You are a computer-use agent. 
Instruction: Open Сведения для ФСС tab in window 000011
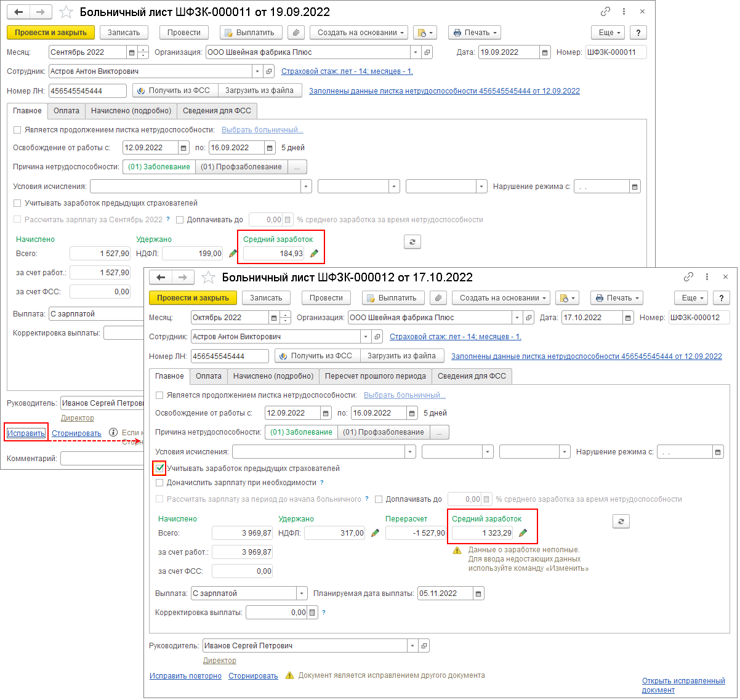pos(217,111)
